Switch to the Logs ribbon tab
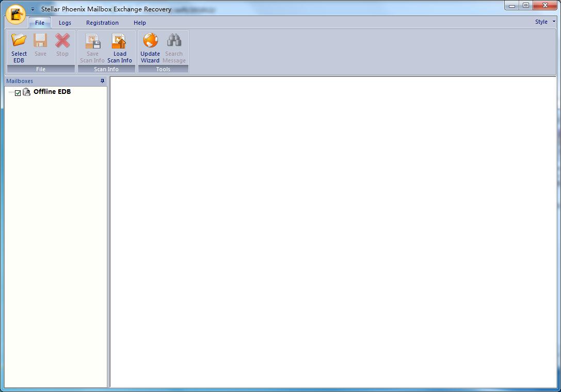Image resolution: width=561 pixels, height=392 pixels. (65, 23)
